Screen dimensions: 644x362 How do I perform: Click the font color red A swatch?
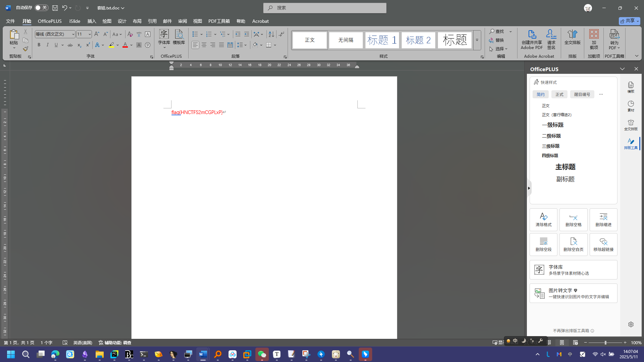tap(125, 45)
